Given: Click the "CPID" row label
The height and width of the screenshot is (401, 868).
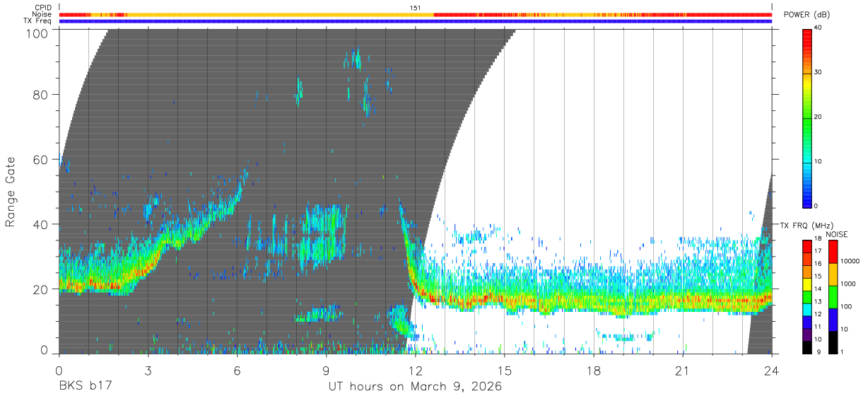Looking at the screenshot, I should (x=44, y=8).
